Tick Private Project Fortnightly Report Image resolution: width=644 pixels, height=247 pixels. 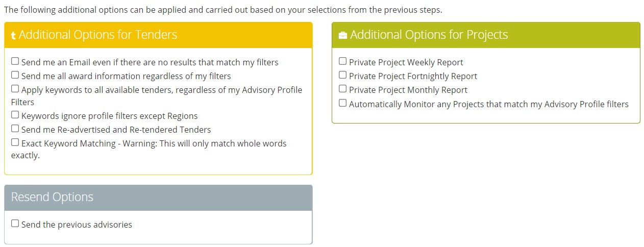coord(343,75)
